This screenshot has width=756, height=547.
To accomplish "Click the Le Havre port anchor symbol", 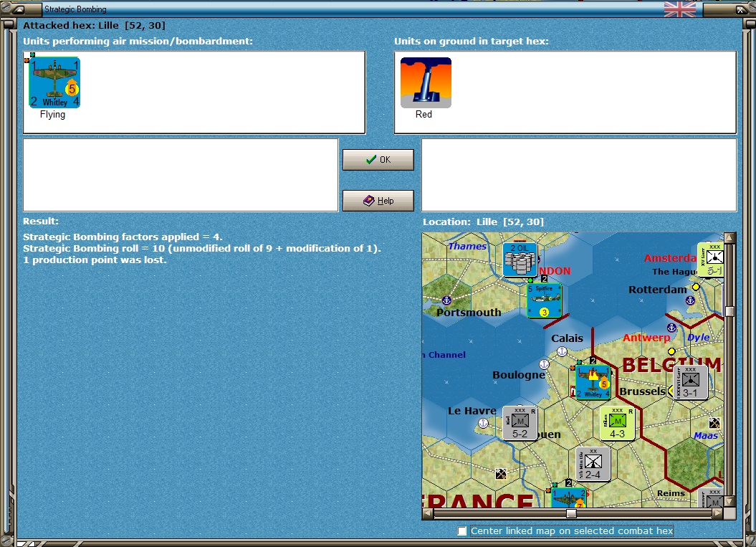I will click(483, 423).
